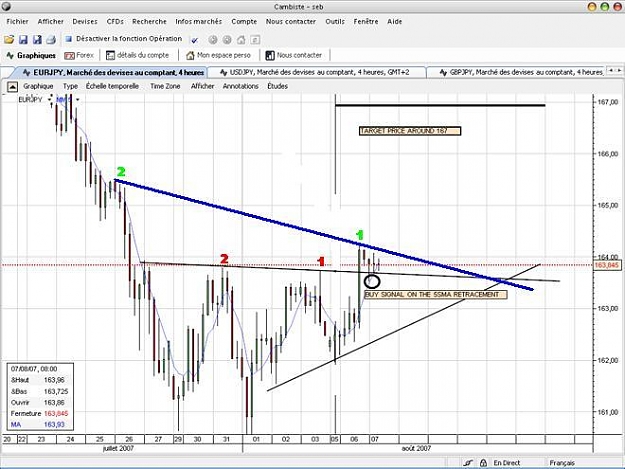The height and width of the screenshot is (469, 625).
Task: Click the Français language label
Action: tap(562, 463)
